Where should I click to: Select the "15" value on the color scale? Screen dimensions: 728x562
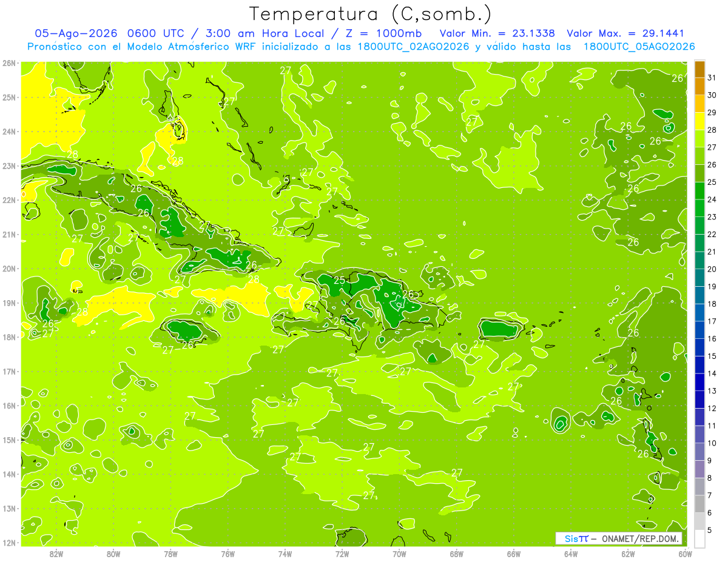click(x=712, y=356)
